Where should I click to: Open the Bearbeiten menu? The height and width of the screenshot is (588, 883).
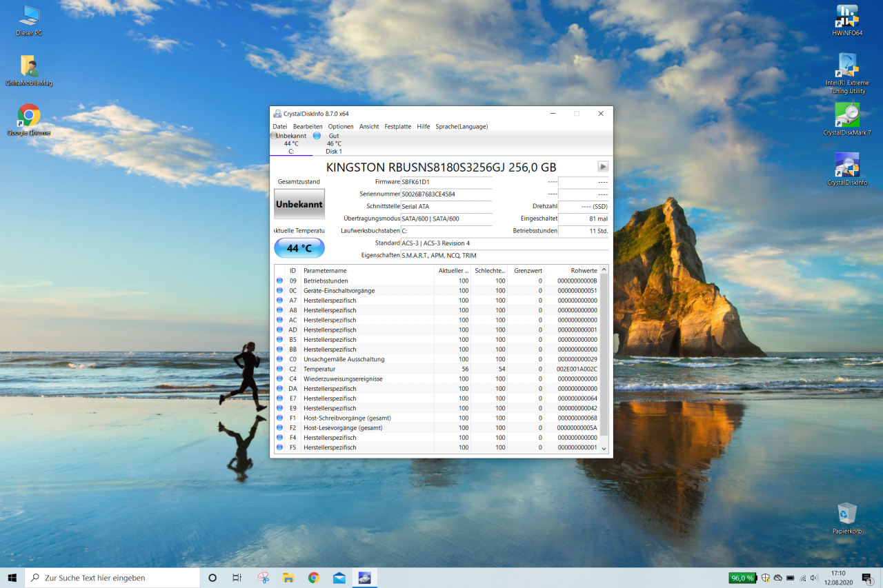coord(308,126)
